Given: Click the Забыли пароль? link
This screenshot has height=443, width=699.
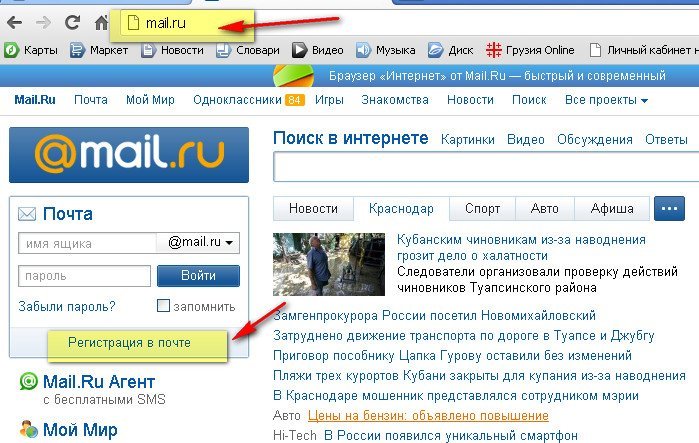Looking at the screenshot, I should point(67,307).
